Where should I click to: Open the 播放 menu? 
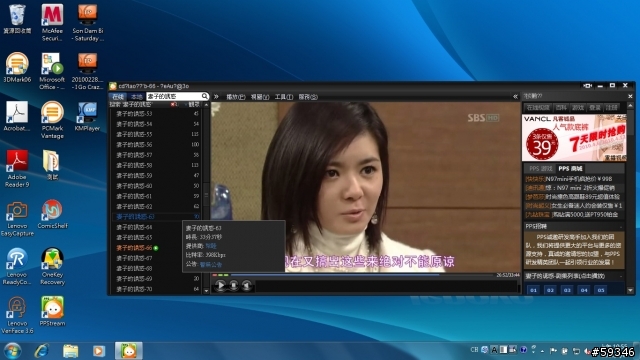[x=236, y=97]
